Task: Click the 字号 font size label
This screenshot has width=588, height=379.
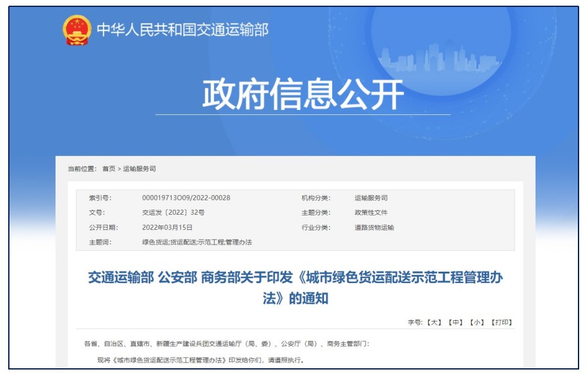Action: [x=416, y=322]
